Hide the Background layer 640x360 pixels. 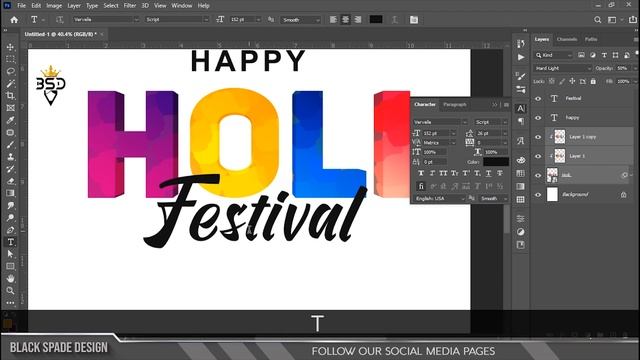pos(538,195)
